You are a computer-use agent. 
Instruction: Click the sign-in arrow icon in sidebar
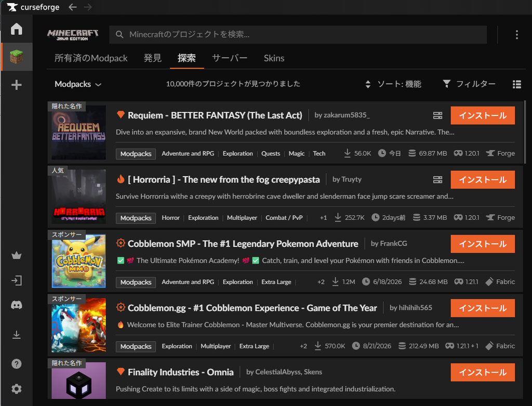[x=16, y=280]
